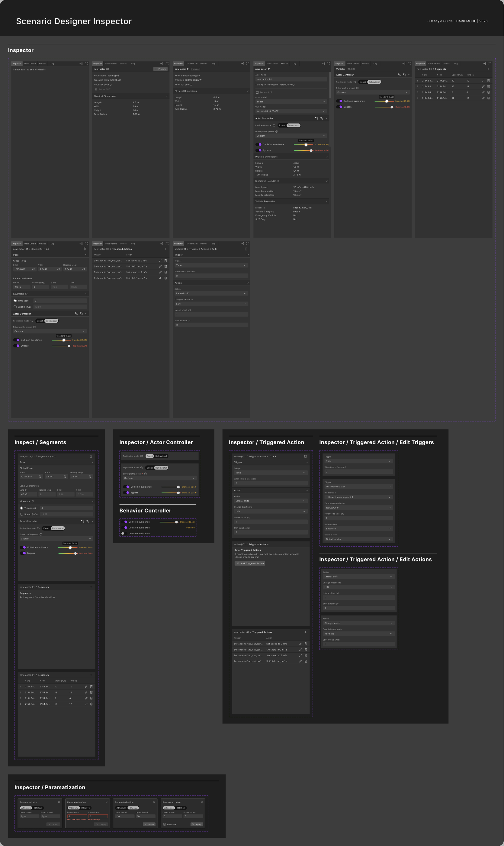Click Apply next to the Remove button
The width and height of the screenshot is (504, 846).
pos(197,824)
